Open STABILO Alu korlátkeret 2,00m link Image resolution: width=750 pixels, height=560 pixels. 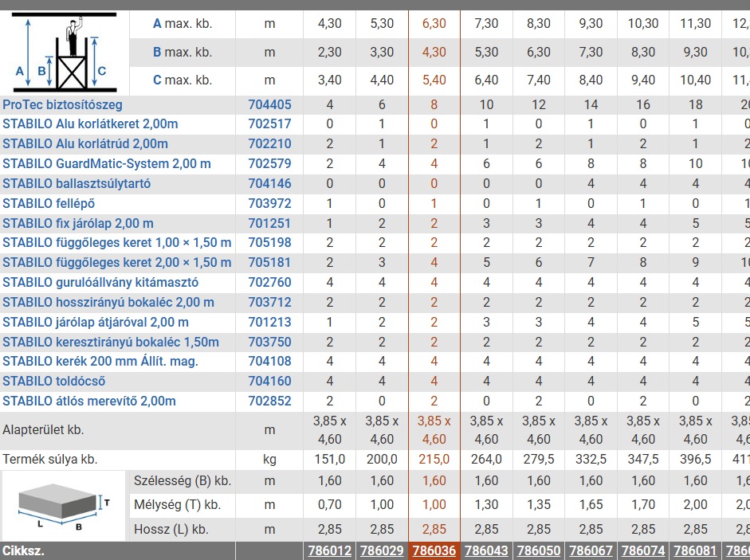(90, 123)
